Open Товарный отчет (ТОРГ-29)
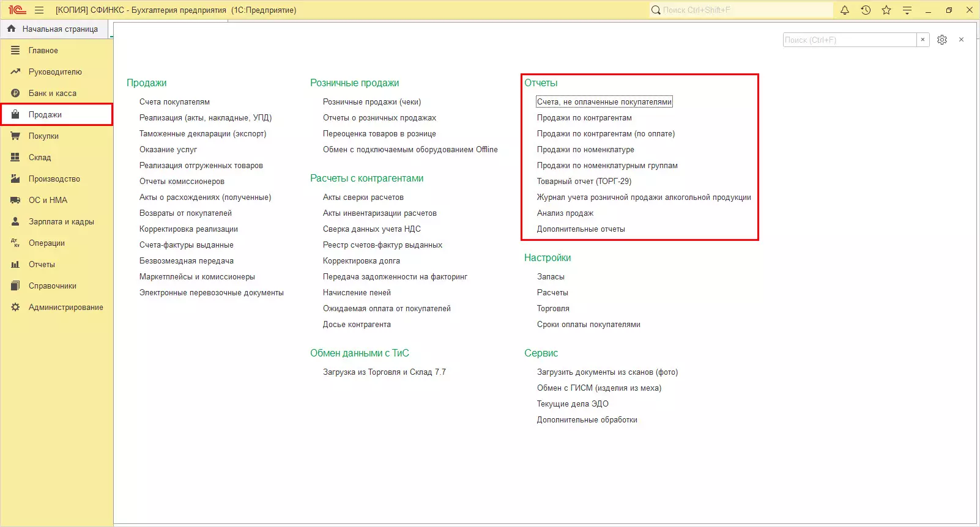Image resolution: width=980 pixels, height=527 pixels. pos(584,181)
